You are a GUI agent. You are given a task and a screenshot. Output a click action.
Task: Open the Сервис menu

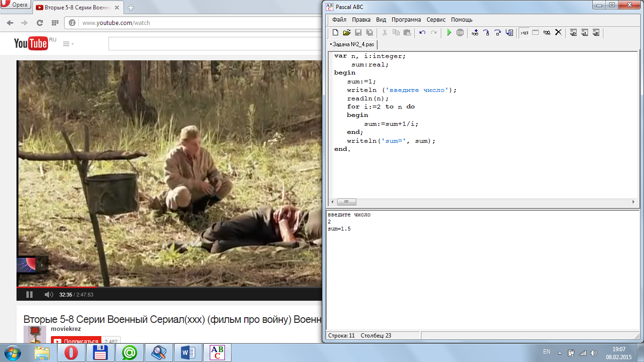coord(436,20)
